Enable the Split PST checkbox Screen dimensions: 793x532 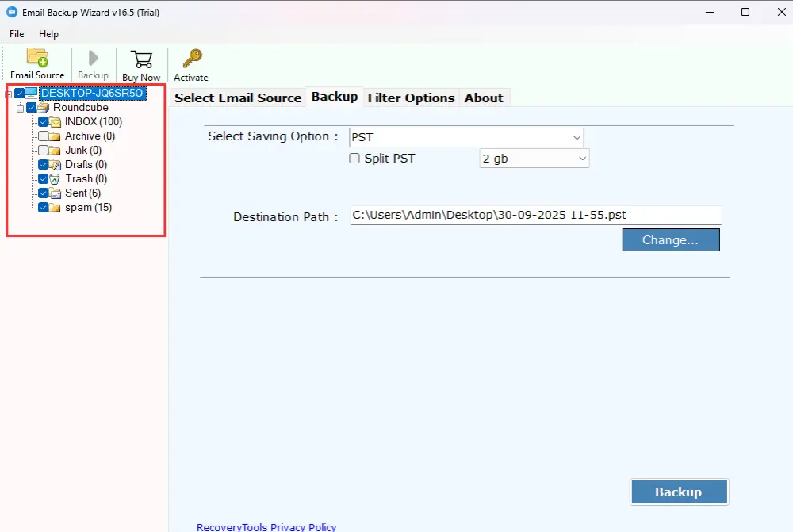(355, 159)
